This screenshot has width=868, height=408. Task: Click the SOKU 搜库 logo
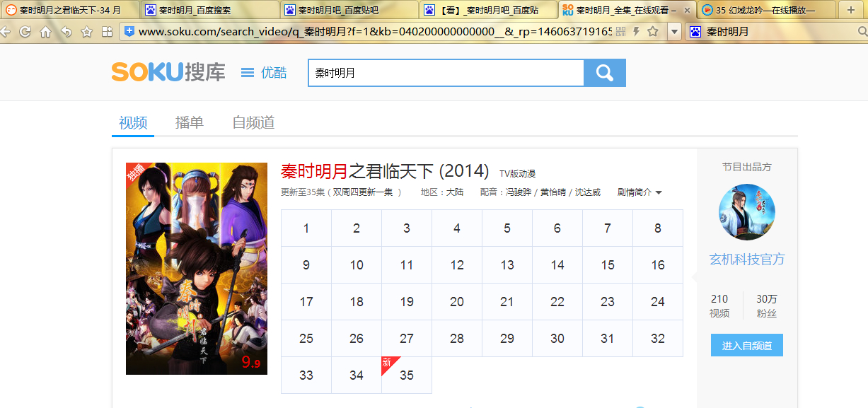pyautogui.click(x=168, y=72)
